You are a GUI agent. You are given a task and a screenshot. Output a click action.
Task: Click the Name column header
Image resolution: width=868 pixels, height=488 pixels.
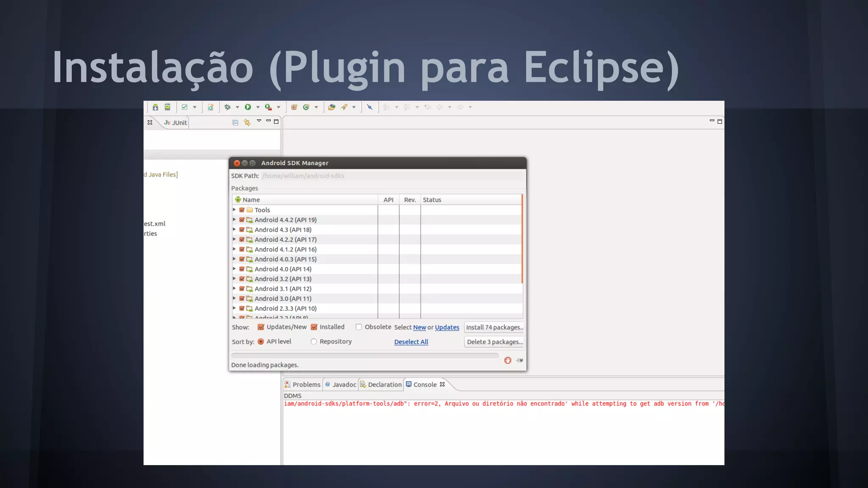pos(305,200)
